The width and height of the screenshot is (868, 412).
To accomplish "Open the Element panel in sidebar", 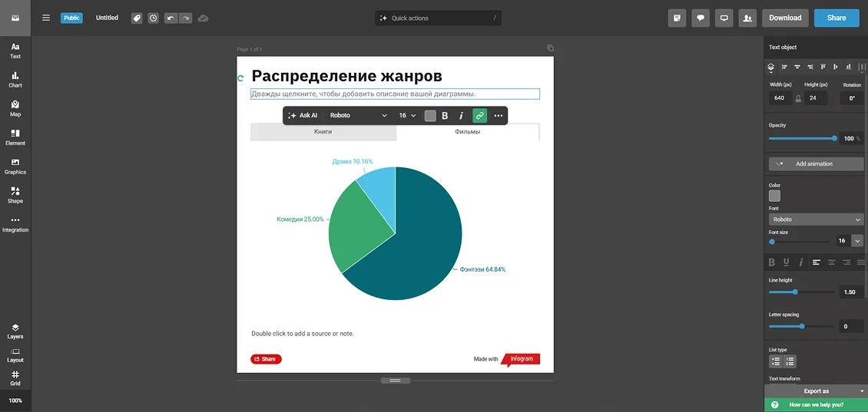I will tap(15, 137).
